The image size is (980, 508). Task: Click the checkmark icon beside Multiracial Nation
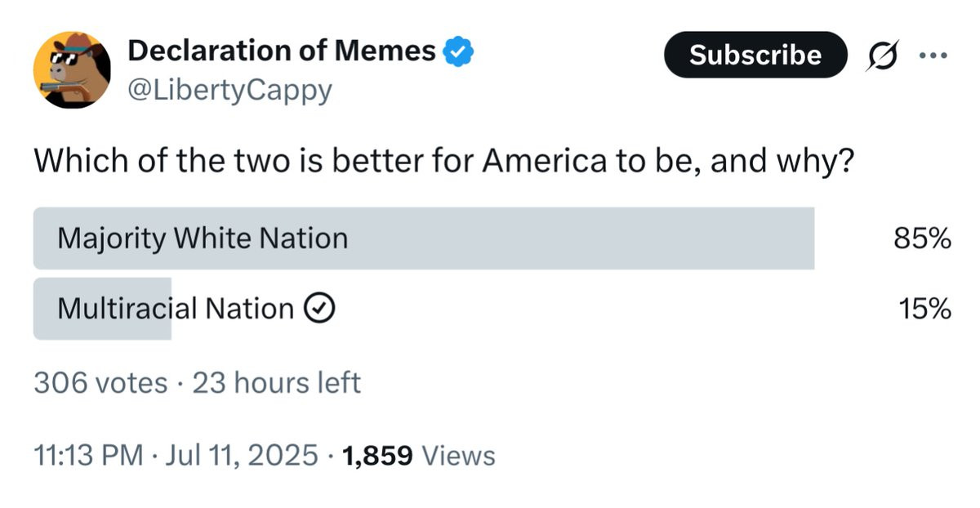tap(317, 309)
